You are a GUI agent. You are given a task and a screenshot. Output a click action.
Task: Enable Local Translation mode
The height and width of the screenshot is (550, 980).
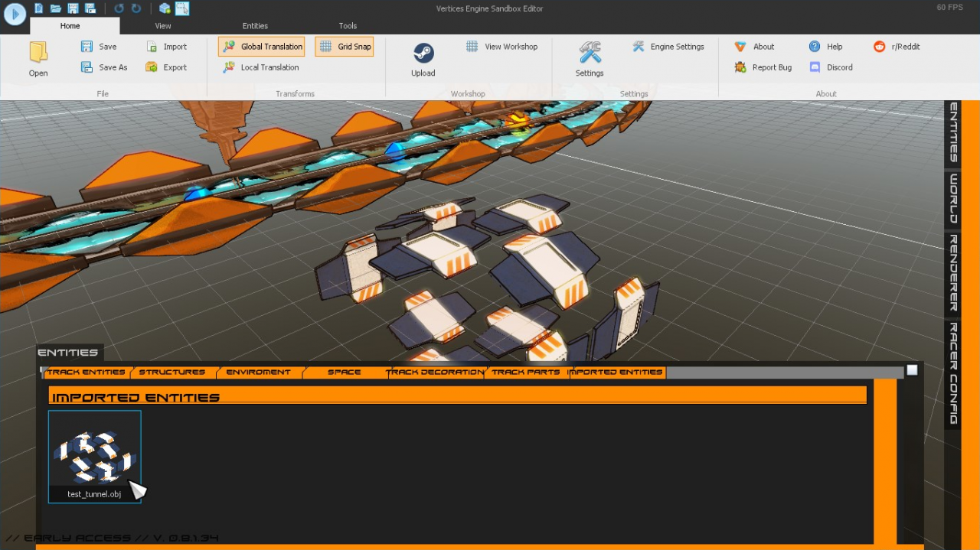tap(260, 67)
